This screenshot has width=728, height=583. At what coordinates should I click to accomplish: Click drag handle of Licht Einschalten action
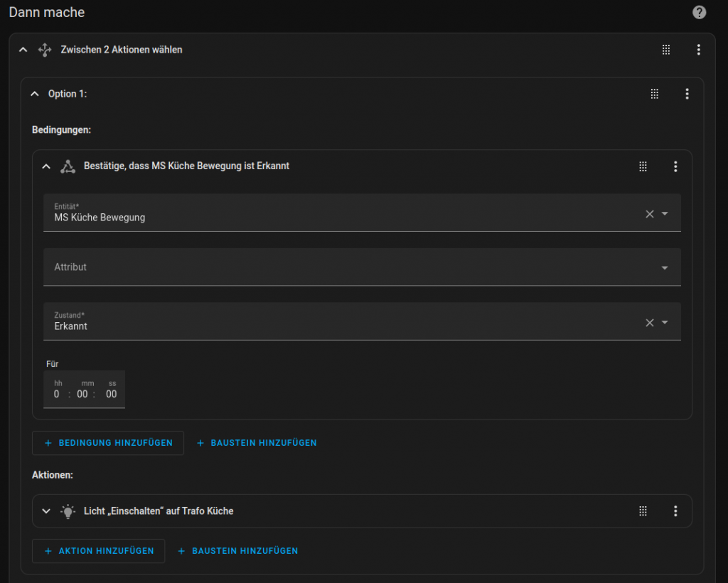tap(643, 511)
